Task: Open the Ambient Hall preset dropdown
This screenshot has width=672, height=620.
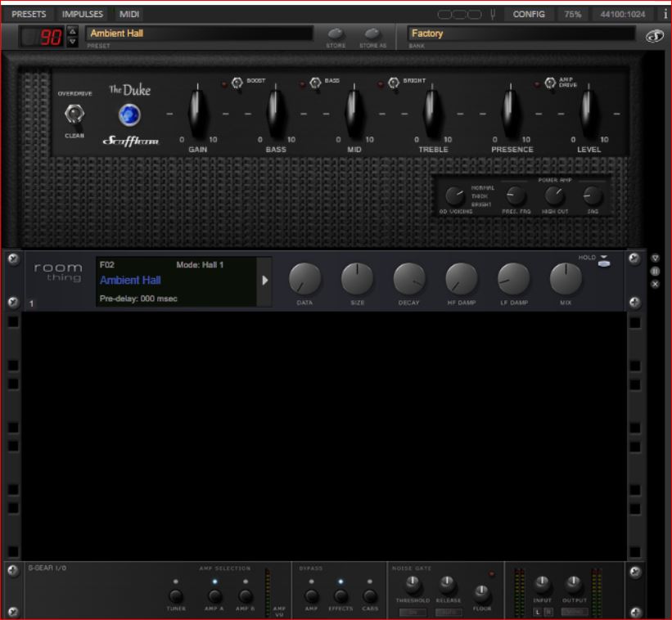Action: click(x=199, y=34)
